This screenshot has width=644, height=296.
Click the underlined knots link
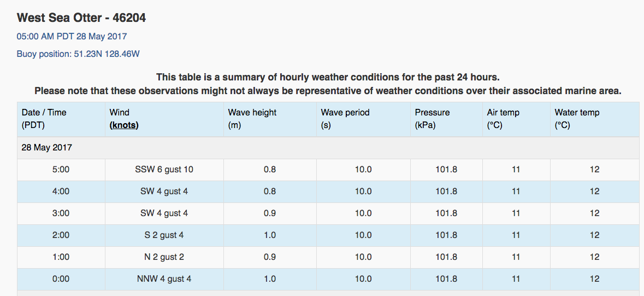pyautogui.click(x=124, y=125)
